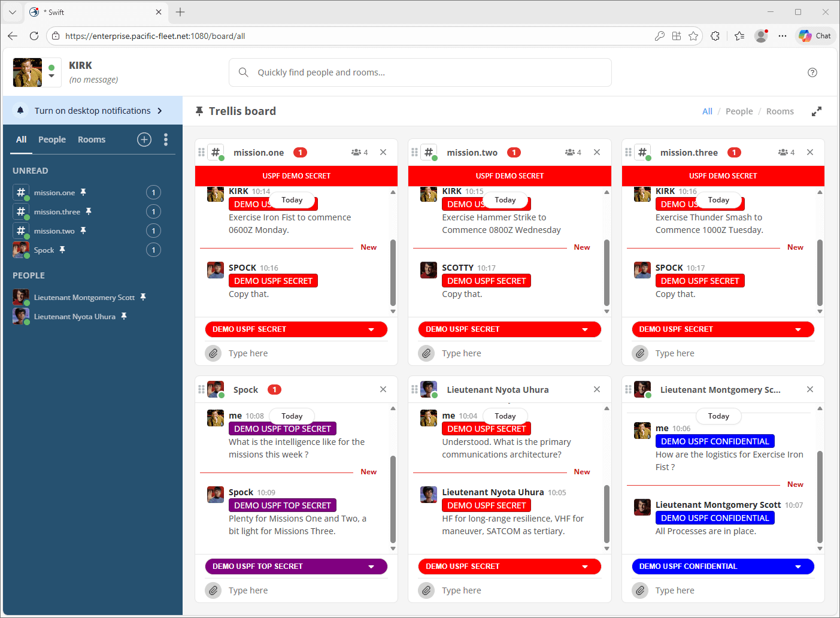Viewport: 840px width, 618px height.
Task: Click the people and rooms search field
Action: tap(420, 72)
